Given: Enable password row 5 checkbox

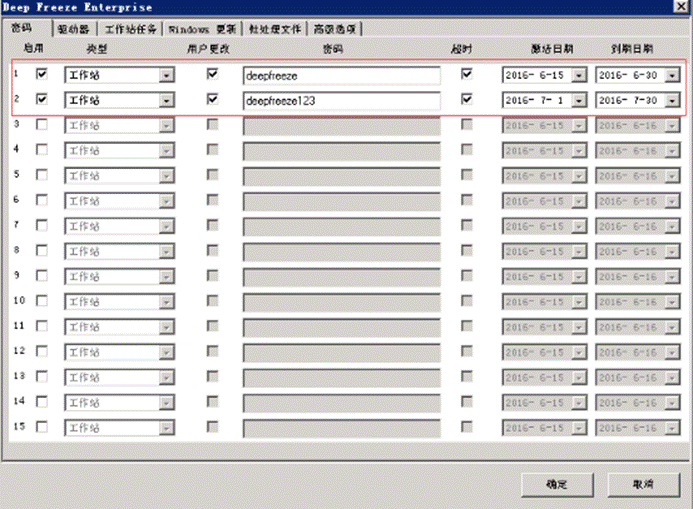Looking at the screenshot, I should coord(42,175).
